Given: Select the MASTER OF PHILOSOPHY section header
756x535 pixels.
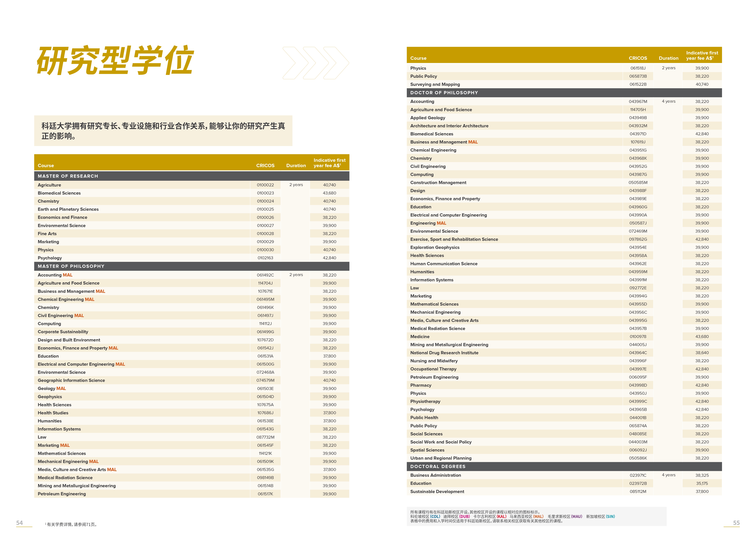Looking at the screenshot, I should 71,266.
